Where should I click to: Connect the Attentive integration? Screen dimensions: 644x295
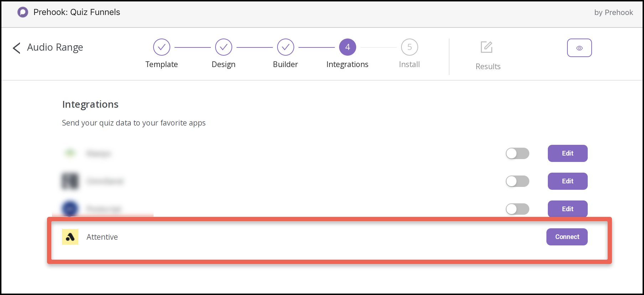click(x=567, y=237)
